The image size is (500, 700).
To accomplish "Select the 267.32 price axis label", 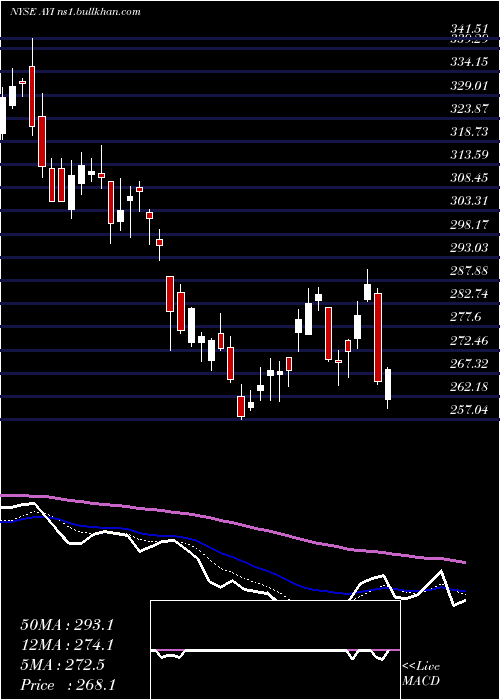I will [469, 364].
